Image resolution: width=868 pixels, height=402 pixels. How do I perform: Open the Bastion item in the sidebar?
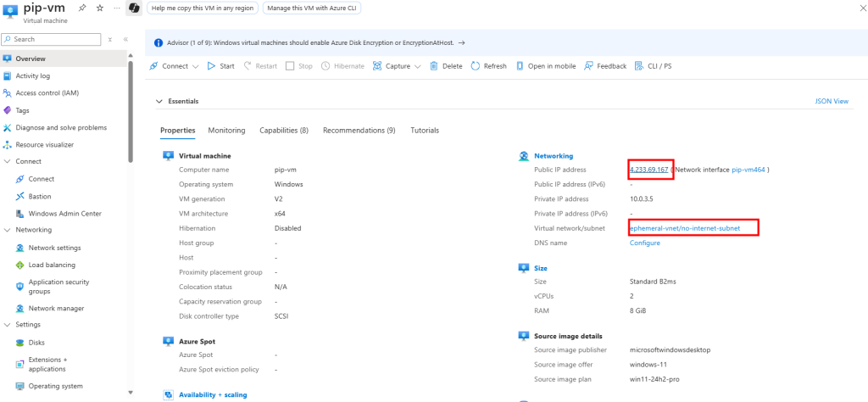pos(40,196)
